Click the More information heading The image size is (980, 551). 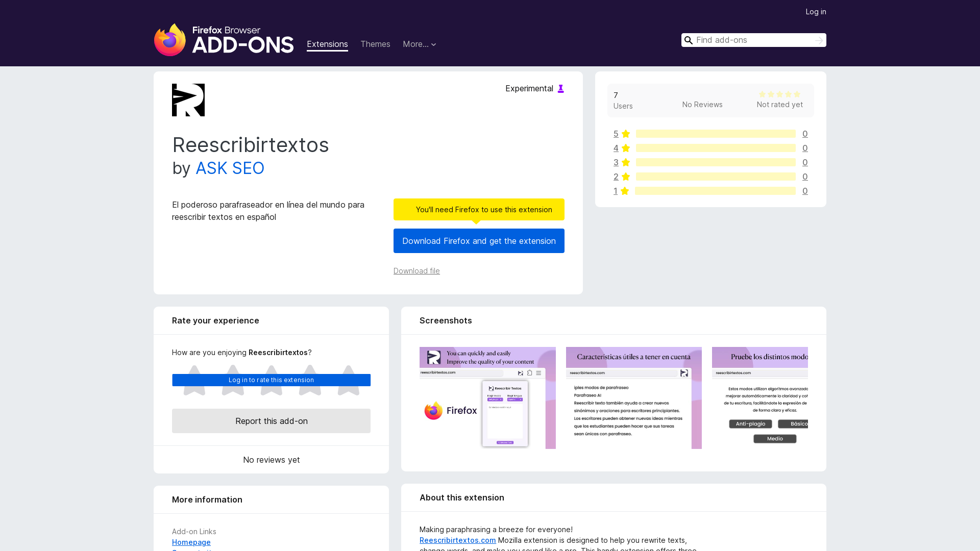[x=207, y=499]
